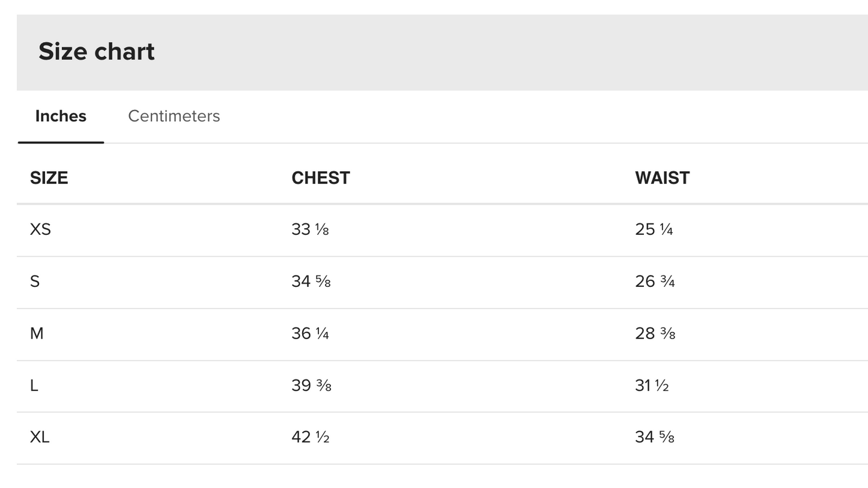The width and height of the screenshot is (868, 488).
Task: Select the M size row label
Action: point(37,333)
